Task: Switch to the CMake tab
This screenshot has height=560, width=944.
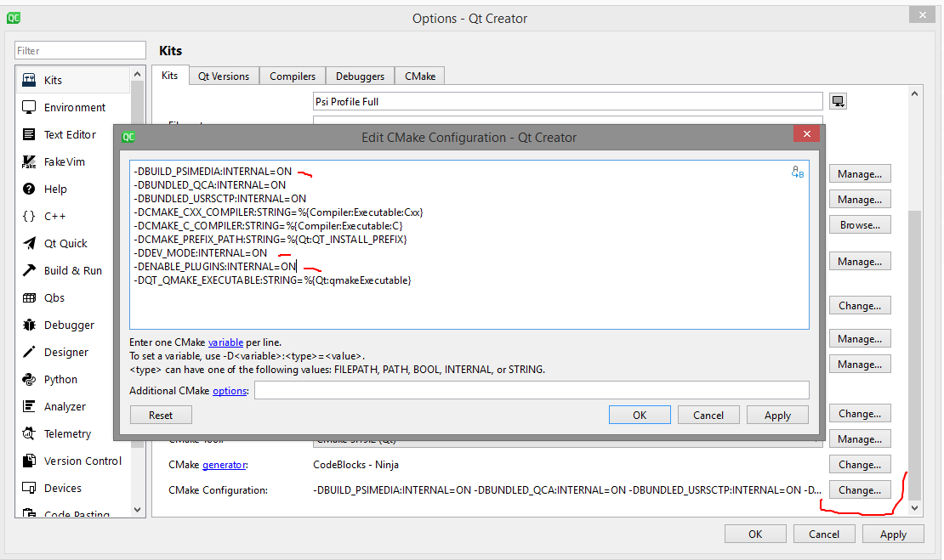Action: [419, 76]
